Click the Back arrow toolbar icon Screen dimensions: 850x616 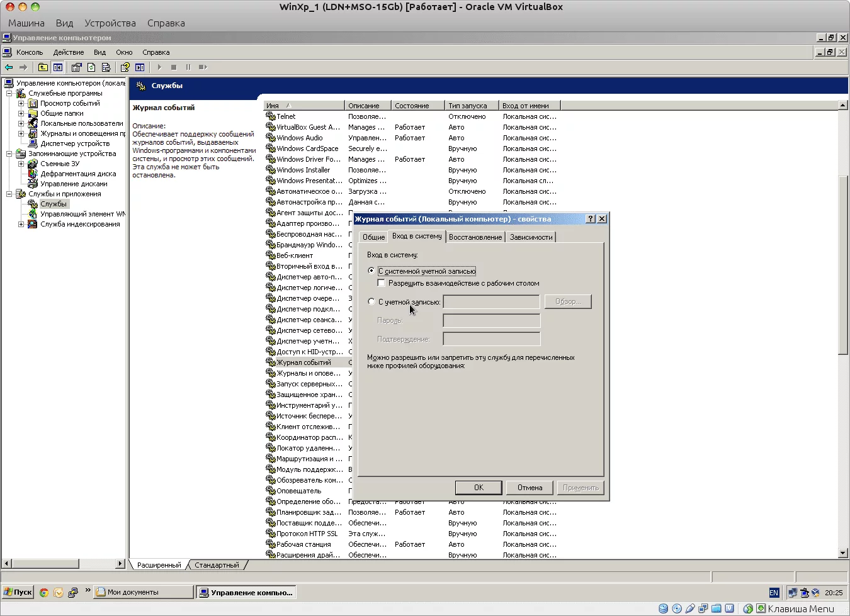point(9,67)
